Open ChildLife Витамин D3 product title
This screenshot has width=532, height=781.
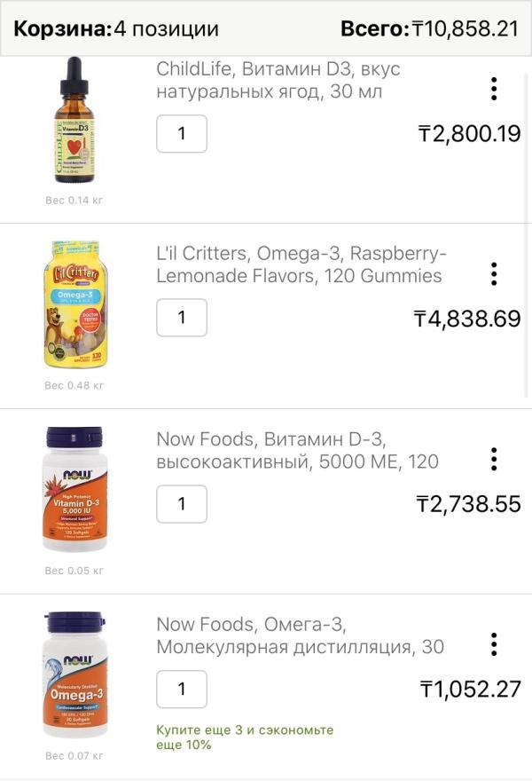coord(278,80)
